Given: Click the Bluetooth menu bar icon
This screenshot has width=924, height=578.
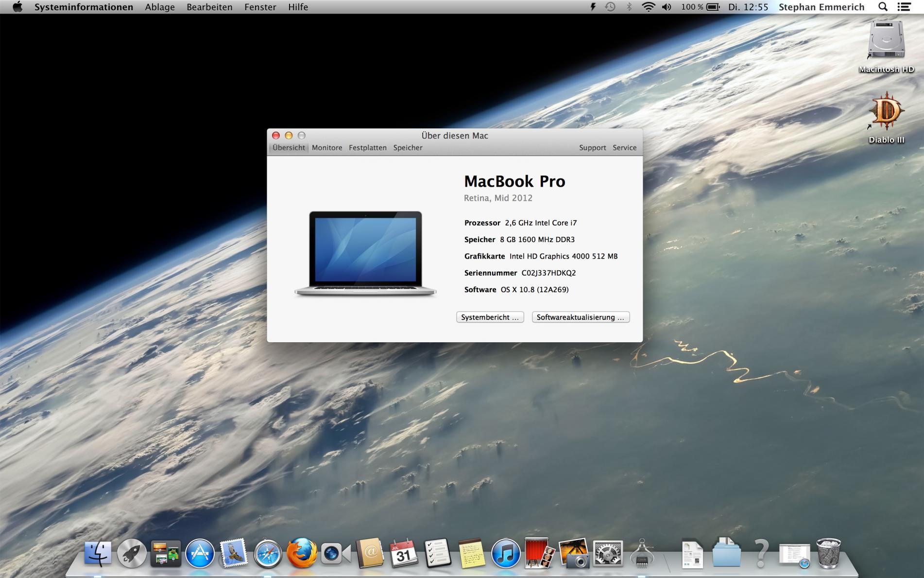Looking at the screenshot, I should click(x=629, y=7).
